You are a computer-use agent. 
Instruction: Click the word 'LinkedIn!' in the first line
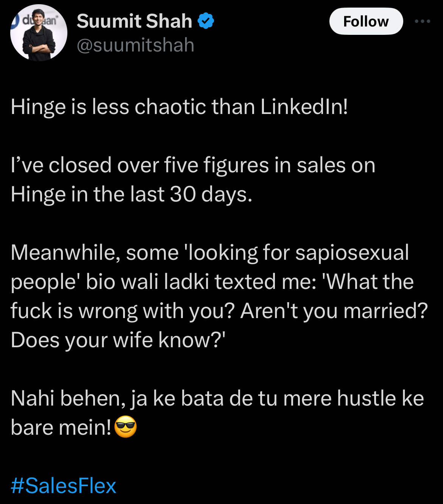click(304, 107)
